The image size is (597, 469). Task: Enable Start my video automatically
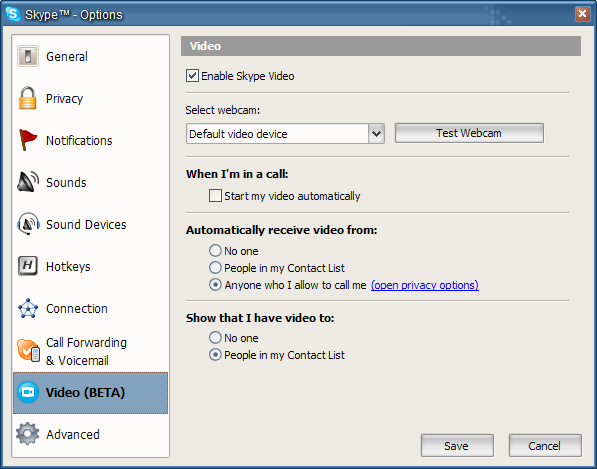coord(215,196)
